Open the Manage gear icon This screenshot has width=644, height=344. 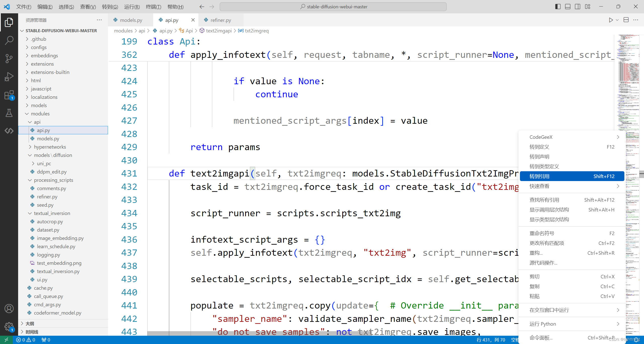(x=9, y=327)
